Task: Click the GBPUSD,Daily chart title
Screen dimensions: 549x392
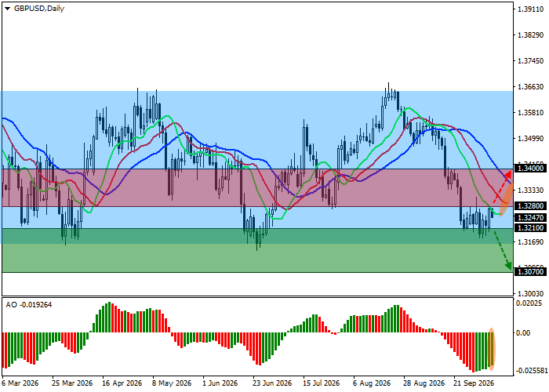Action: pos(39,9)
